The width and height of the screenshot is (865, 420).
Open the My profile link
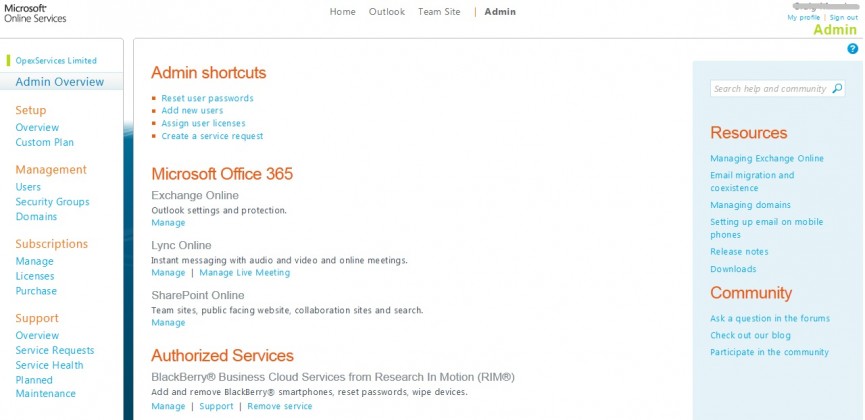[x=803, y=17]
